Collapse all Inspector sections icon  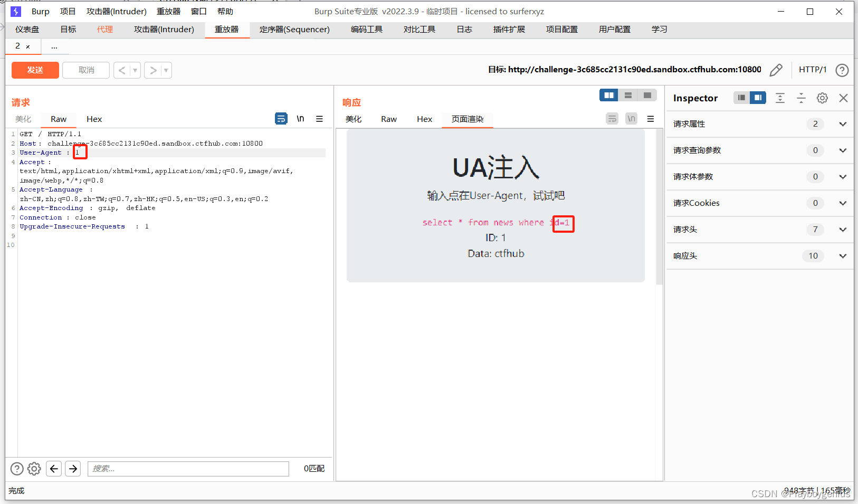coord(801,98)
